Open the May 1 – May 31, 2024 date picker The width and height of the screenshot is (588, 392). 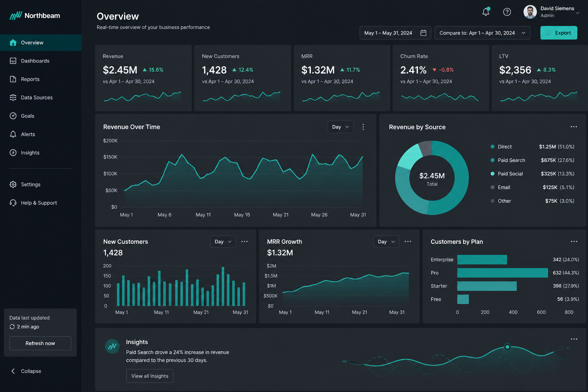395,33
